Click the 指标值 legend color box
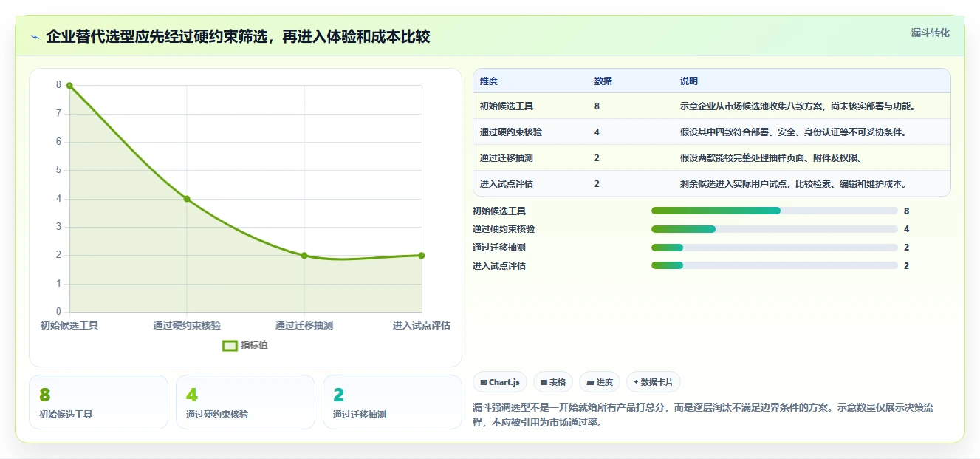Image resolution: width=980 pixels, height=459 pixels. click(x=230, y=345)
